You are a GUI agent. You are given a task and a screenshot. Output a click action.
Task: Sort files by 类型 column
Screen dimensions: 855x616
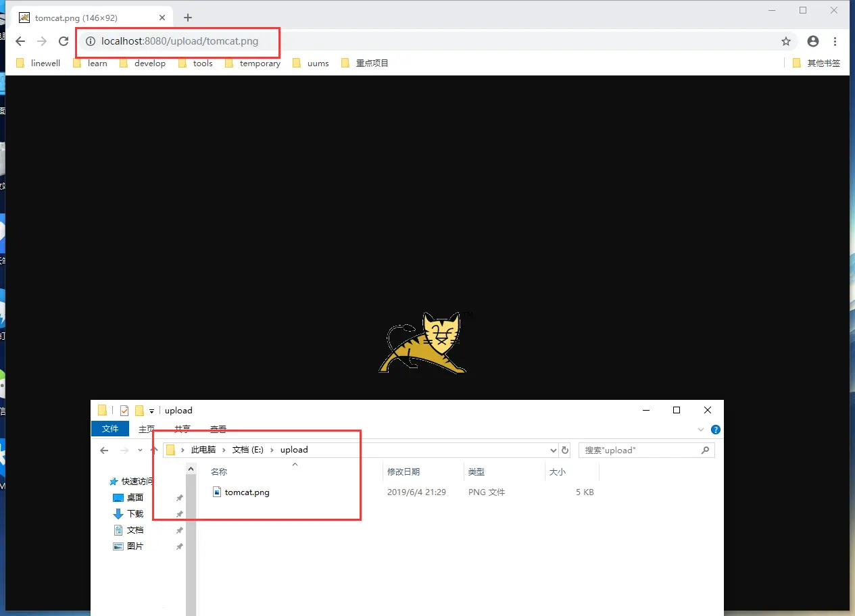point(477,472)
